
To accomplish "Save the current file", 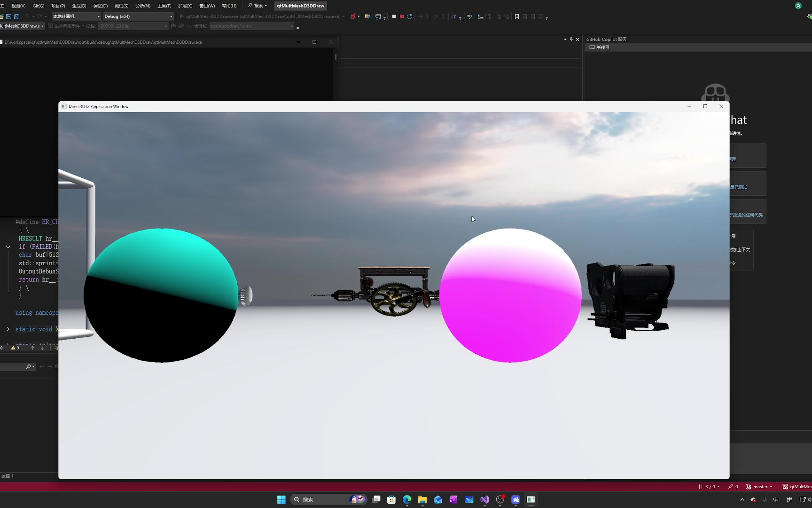I will (x=8, y=16).
